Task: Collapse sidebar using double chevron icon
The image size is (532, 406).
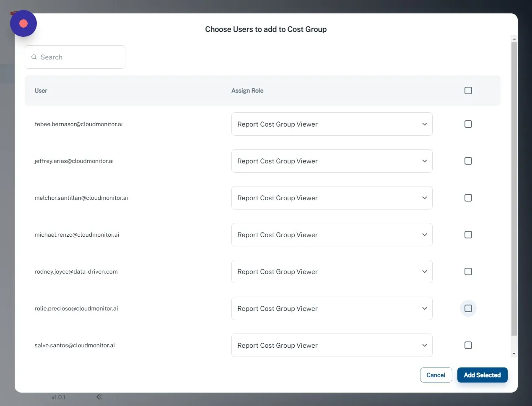Action: pos(99,397)
